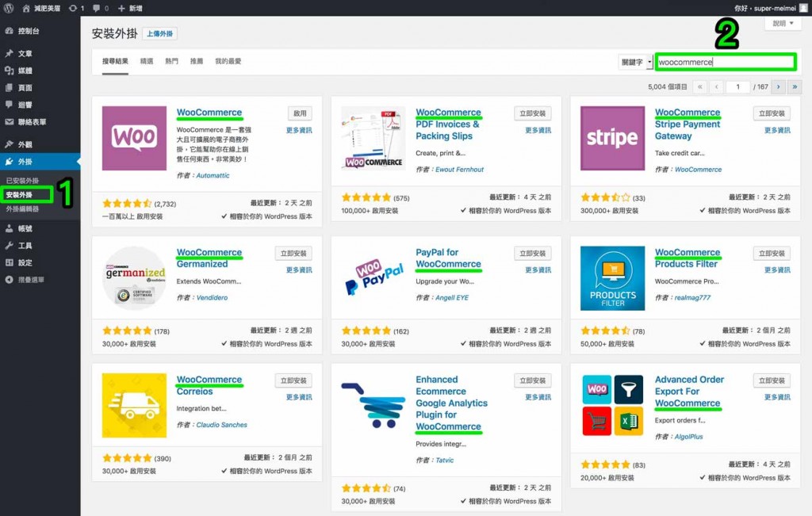This screenshot has width=812, height=516.
Task: Go to the next results page arrow
Action: coord(779,87)
